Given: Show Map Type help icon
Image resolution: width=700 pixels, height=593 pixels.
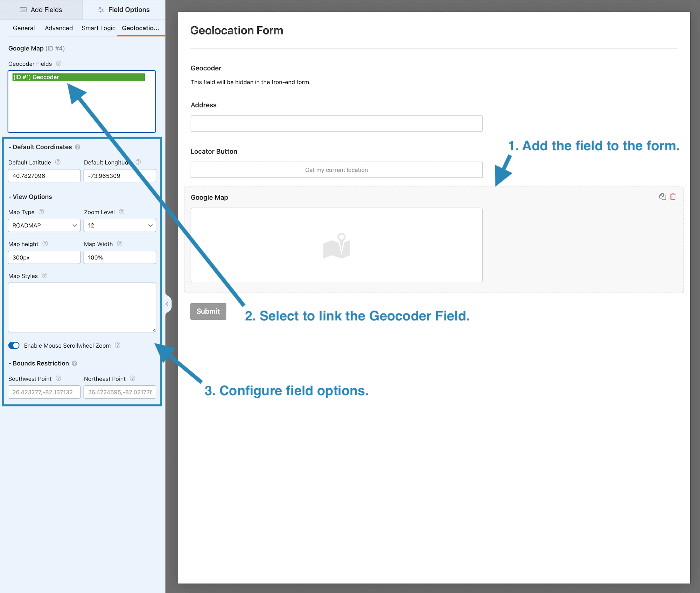Looking at the screenshot, I should [41, 212].
